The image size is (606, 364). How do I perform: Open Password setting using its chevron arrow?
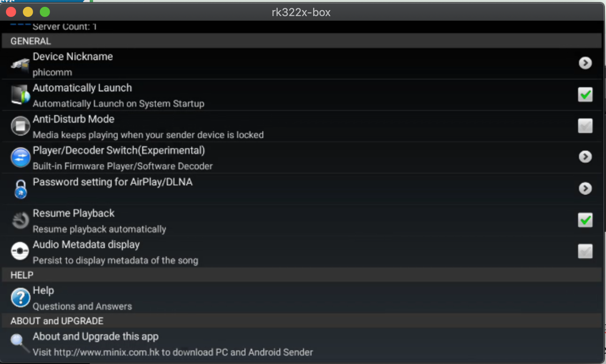[x=585, y=188]
